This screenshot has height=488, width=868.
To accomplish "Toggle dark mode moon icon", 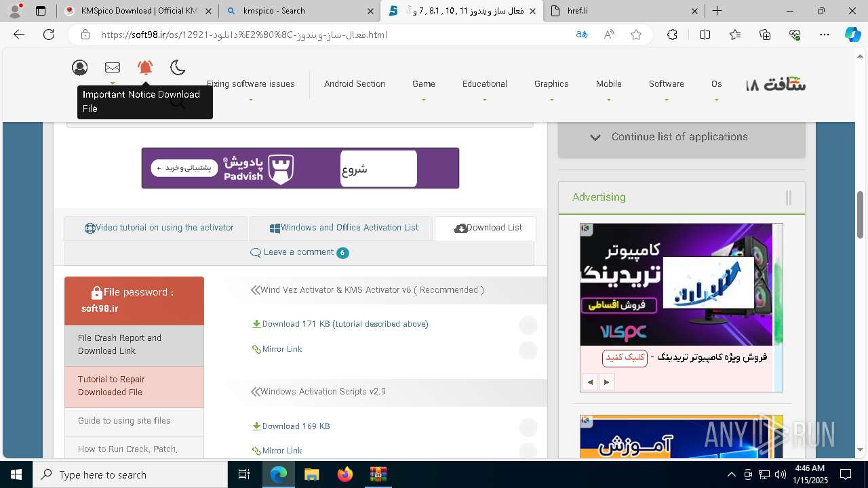I will [x=178, y=67].
